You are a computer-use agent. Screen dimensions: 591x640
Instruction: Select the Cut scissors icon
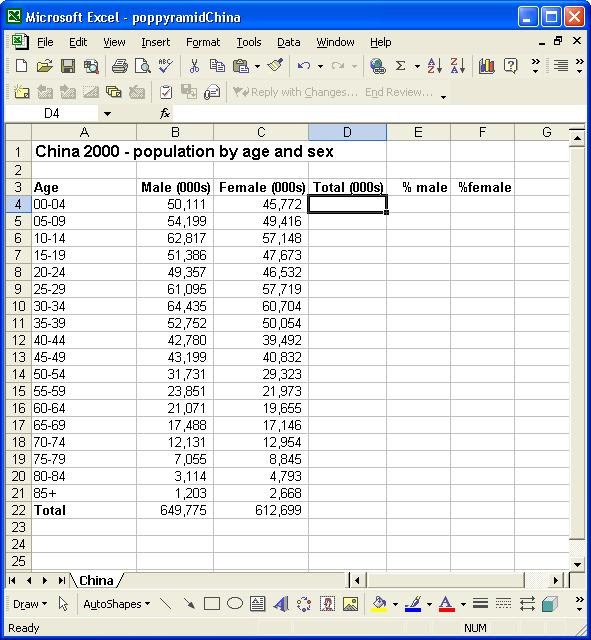pos(194,66)
